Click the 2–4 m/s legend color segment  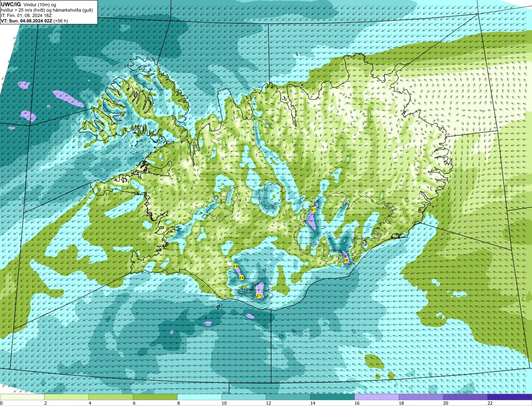(x=66, y=397)
